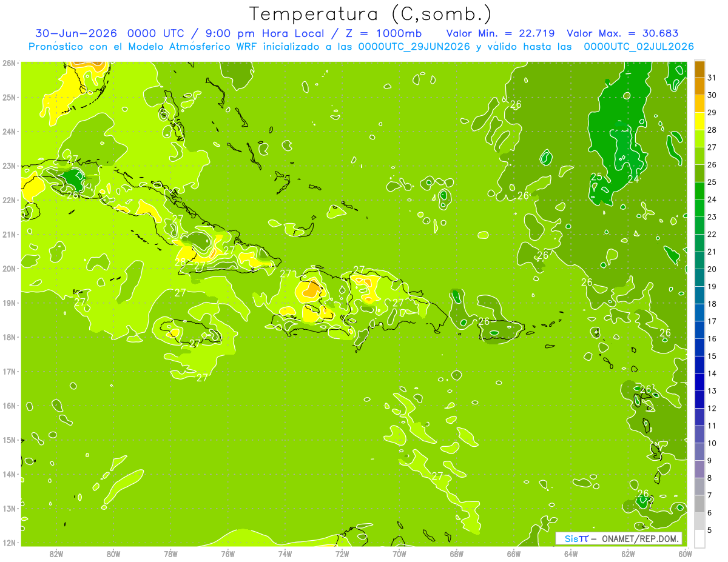The image size is (728, 562).
Task: Click the '26N' latitude axis label
Action: click(x=8, y=63)
